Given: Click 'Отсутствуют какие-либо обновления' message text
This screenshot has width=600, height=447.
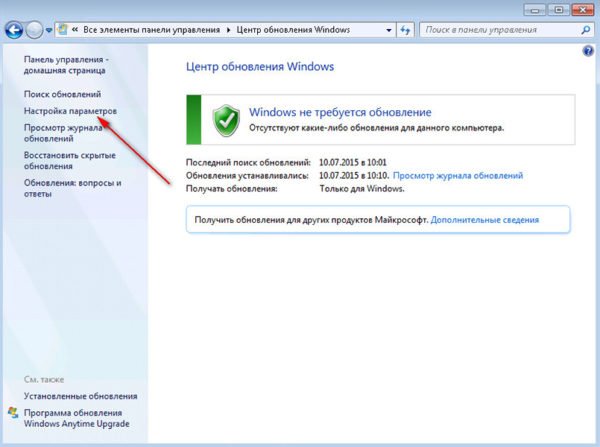Looking at the screenshot, I should (x=377, y=128).
